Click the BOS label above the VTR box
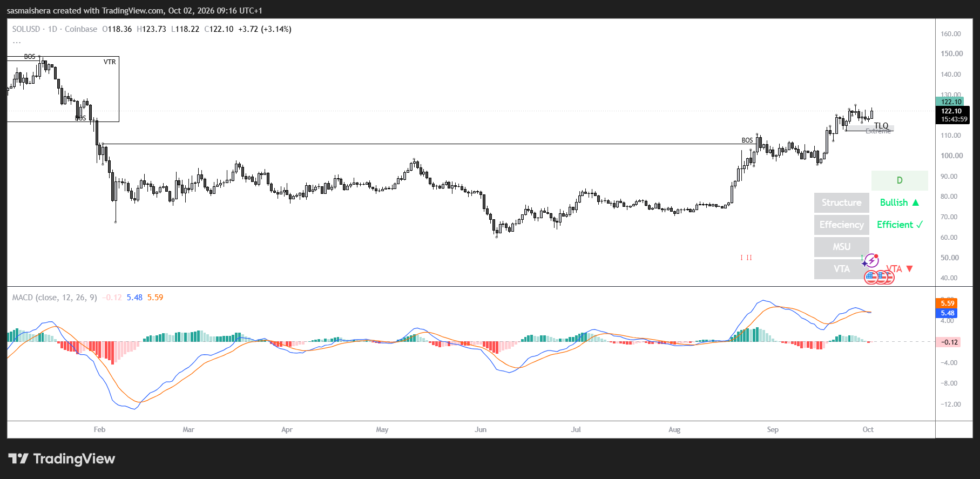 point(30,56)
